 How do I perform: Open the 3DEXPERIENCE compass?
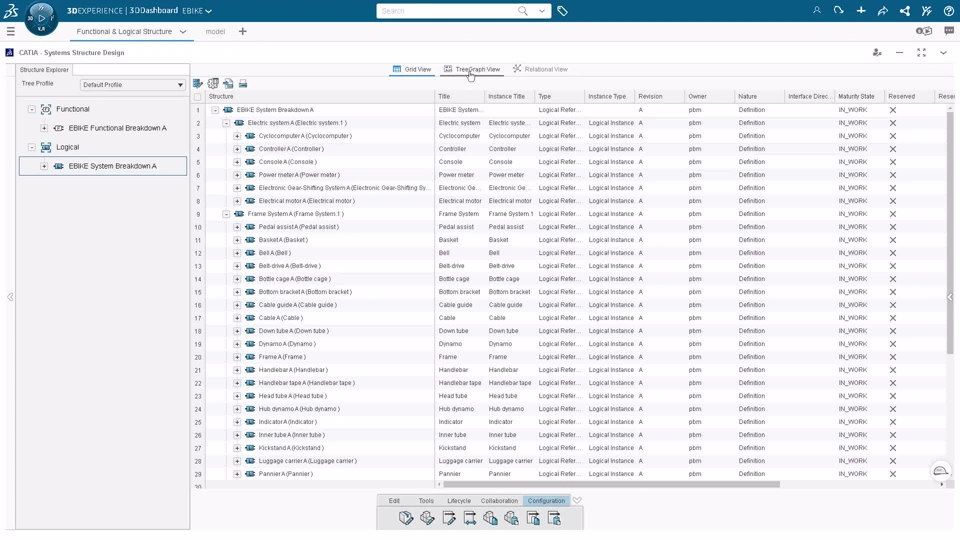pos(41,18)
